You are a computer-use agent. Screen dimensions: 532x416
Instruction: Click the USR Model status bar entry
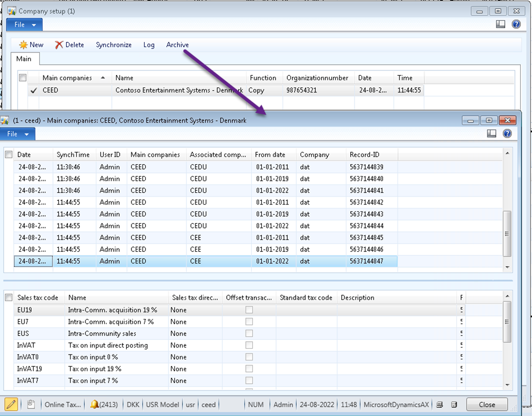(x=163, y=404)
